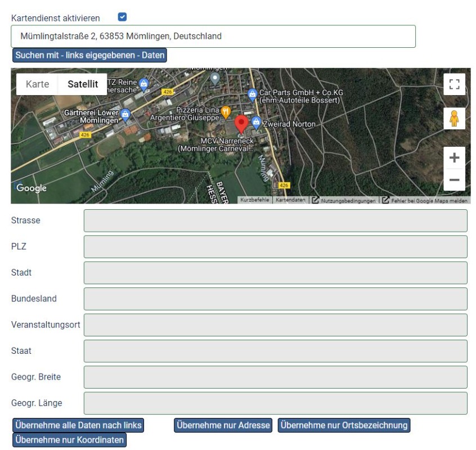Click the PLZ input field
476x450 pixels.
(275, 247)
